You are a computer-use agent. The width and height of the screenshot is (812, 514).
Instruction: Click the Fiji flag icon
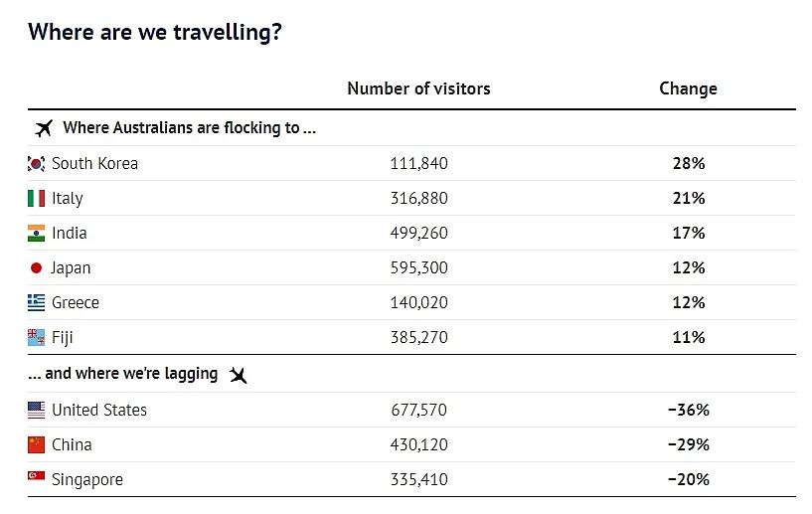click(36, 337)
